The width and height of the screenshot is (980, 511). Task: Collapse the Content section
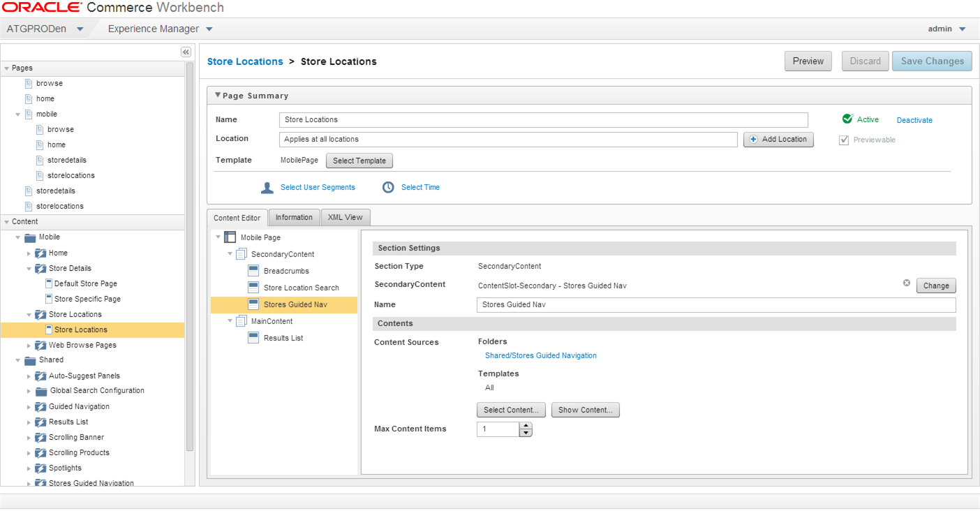click(6, 222)
